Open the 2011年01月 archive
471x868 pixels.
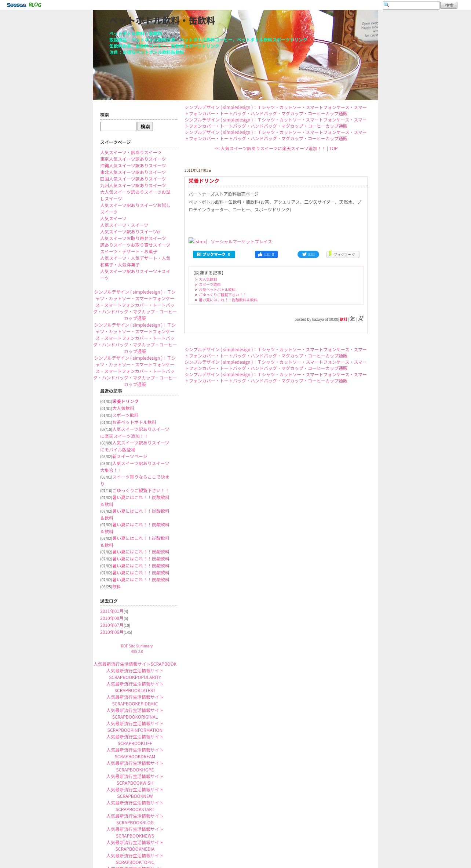coord(112,611)
